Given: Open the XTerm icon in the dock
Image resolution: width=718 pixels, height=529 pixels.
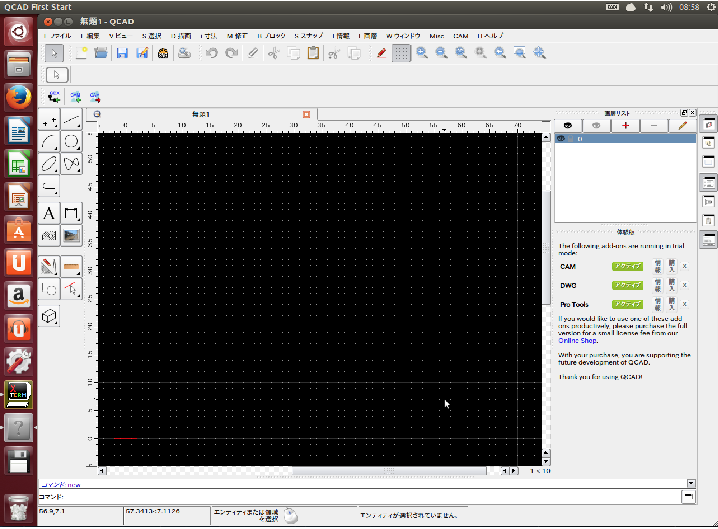Looking at the screenshot, I should [x=18, y=394].
